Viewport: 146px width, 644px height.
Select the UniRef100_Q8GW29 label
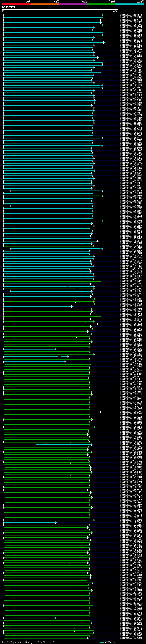131,349
